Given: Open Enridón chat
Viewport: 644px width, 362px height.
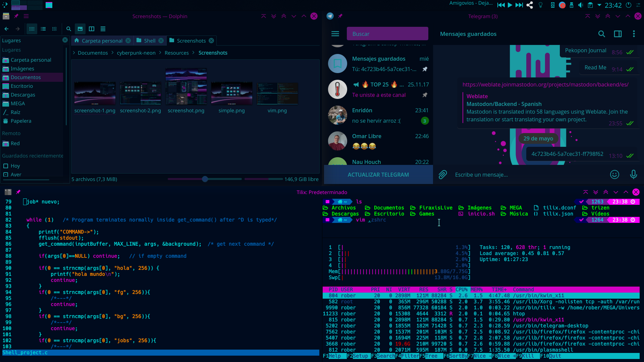Looking at the screenshot, I should coord(378,115).
